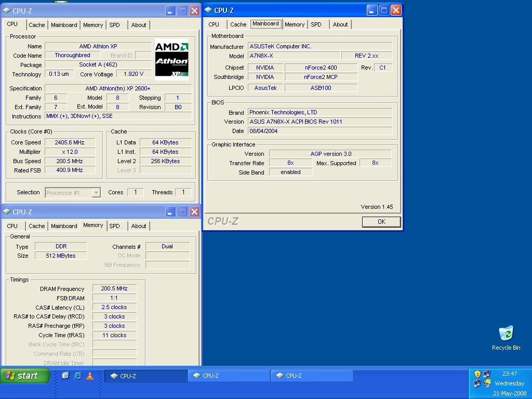Click the 'A7N8X-X' motherboard model field
This screenshot has height=399, width=532.
click(294, 56)
